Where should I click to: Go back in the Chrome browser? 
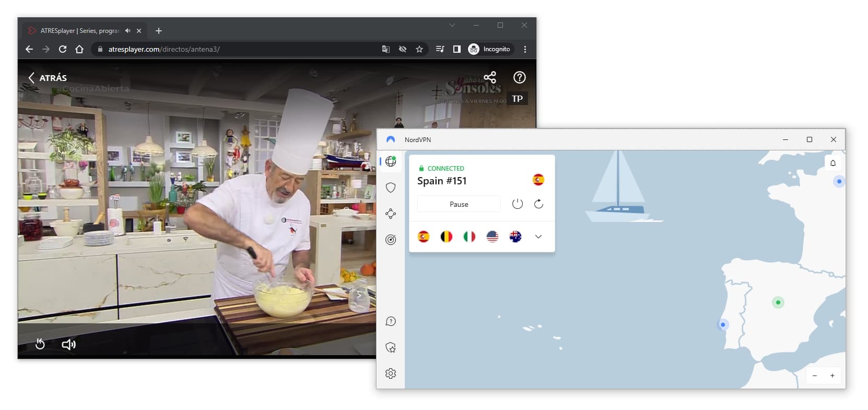29,49
